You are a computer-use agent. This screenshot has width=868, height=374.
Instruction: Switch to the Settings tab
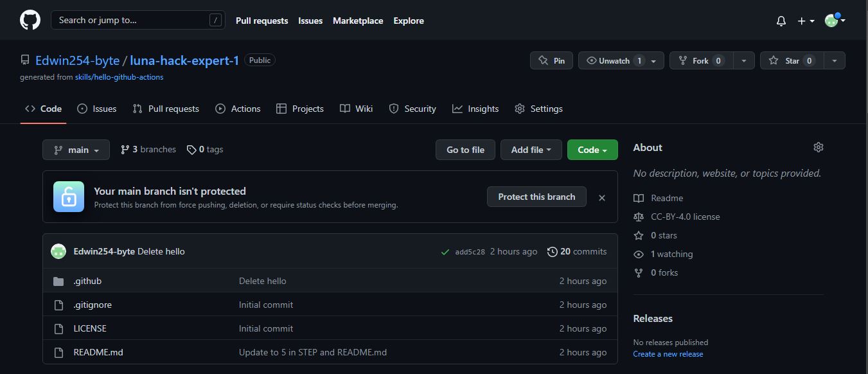click(x=538, y=109)
